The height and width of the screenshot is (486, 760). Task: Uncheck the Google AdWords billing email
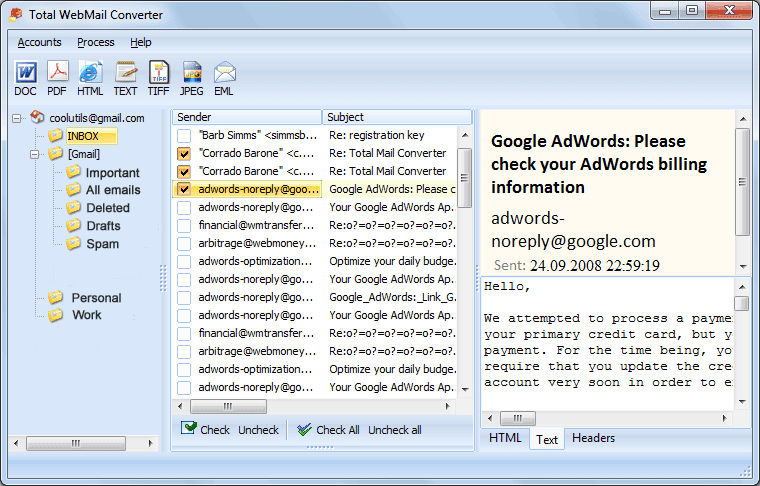coord(184,189)
